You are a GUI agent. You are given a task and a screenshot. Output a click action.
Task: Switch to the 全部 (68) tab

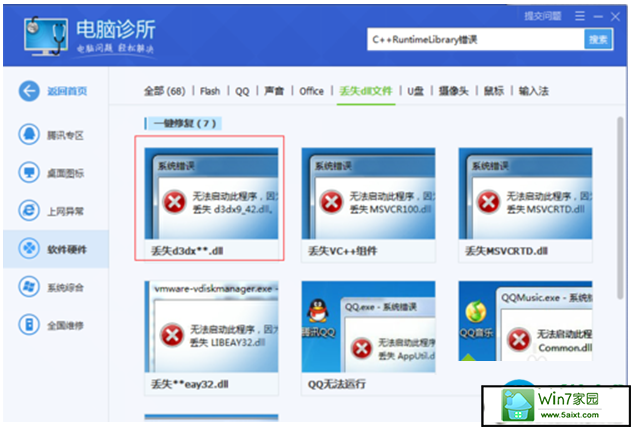[164, 91]
